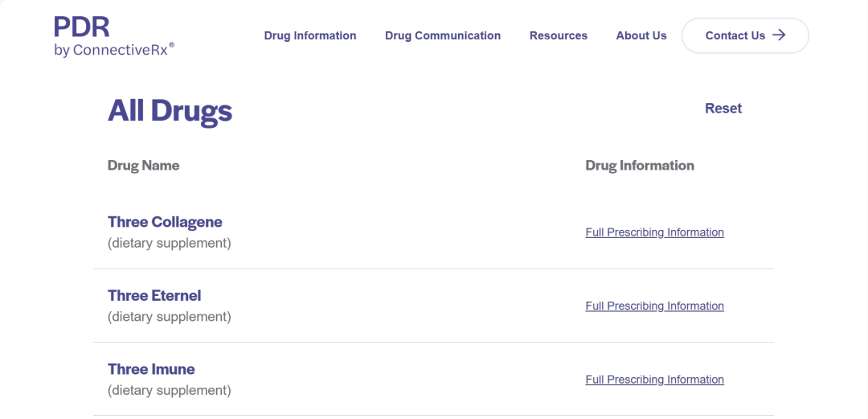Screen dimensions: 868x419
Task: Open Three Collagene drug page
Action: click(165, 222)
